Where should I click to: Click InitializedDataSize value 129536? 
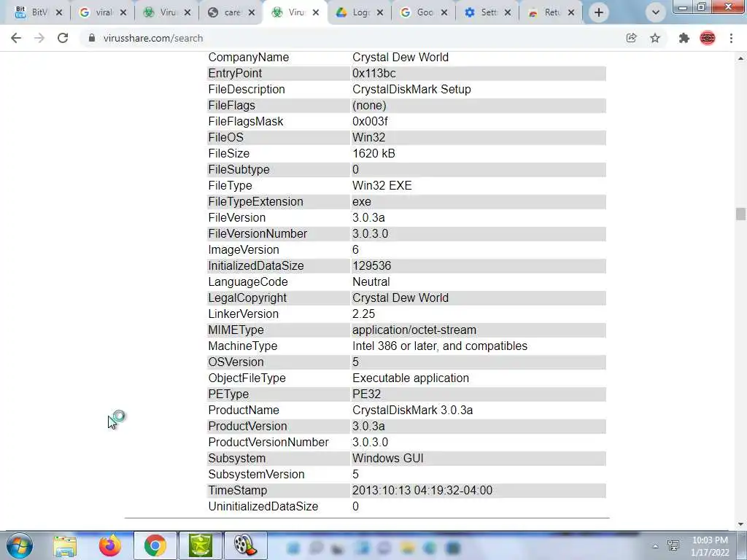[371, 265]
